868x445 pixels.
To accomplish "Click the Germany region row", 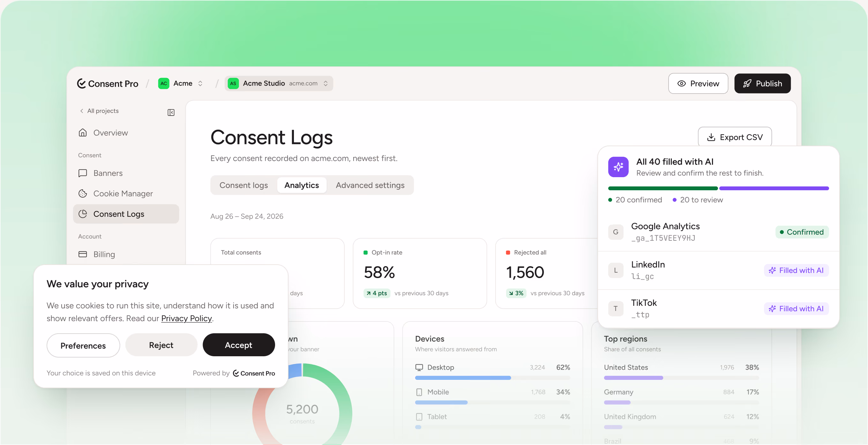I will coord(681,396).
